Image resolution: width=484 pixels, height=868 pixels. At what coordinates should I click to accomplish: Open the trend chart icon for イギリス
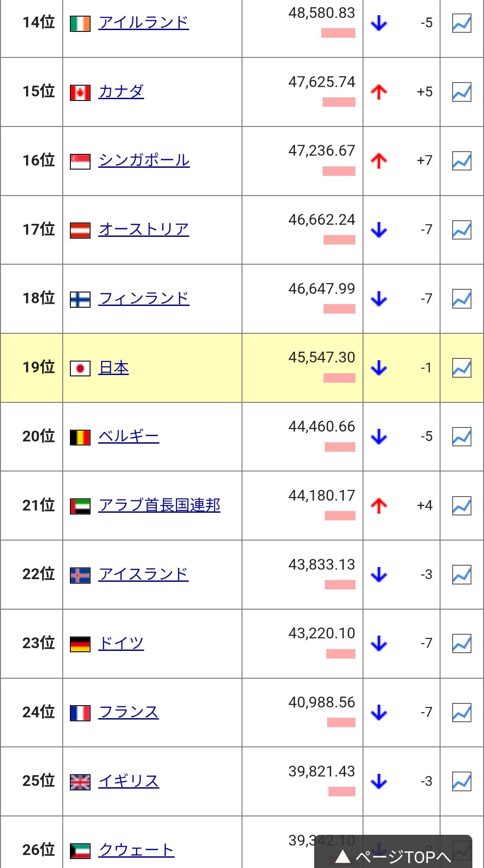point(462,781)
